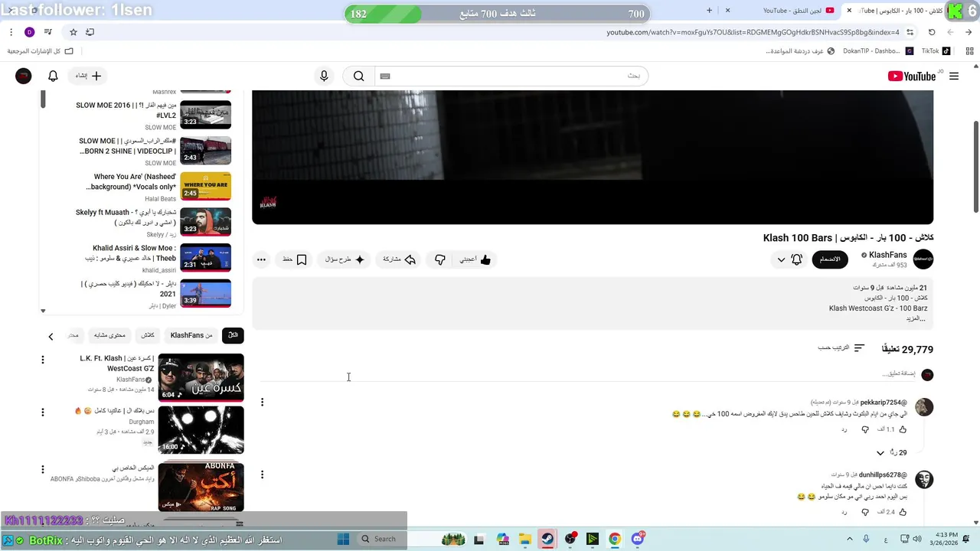Image resolution: width=980 pixels, height=551 pixels.
Task: Open subscription notification bell dropdown
Action: coord(790,259)
